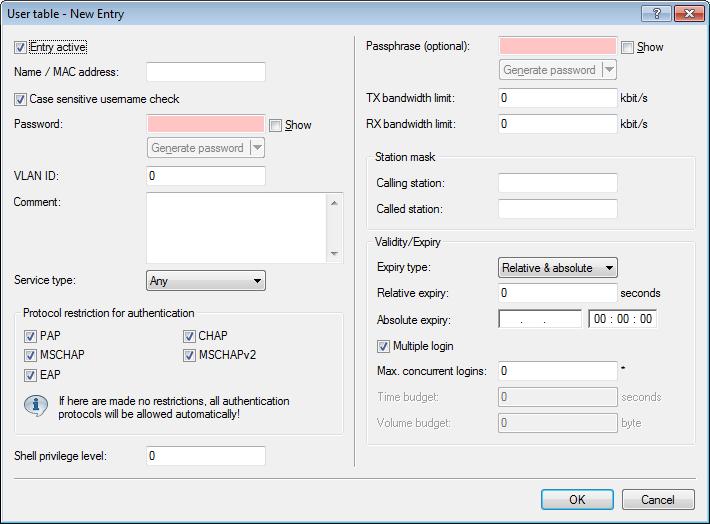The image size is (710, 524).
Task: Click the Name / MAC address field
Action: 205,72
